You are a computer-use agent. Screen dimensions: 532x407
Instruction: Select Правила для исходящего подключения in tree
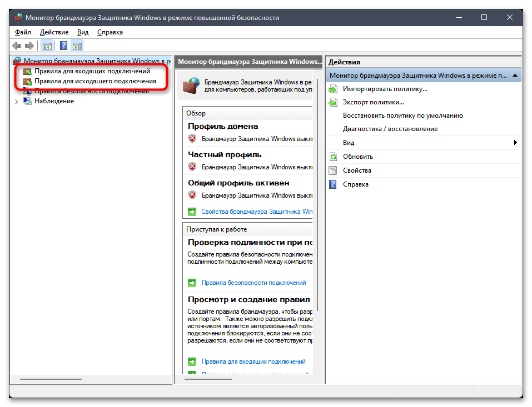coord(95,81)
